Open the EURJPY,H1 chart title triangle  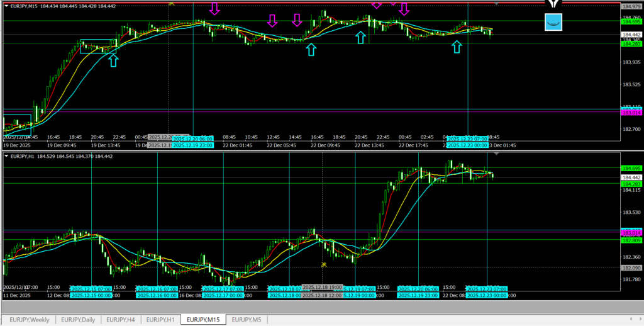6,156
